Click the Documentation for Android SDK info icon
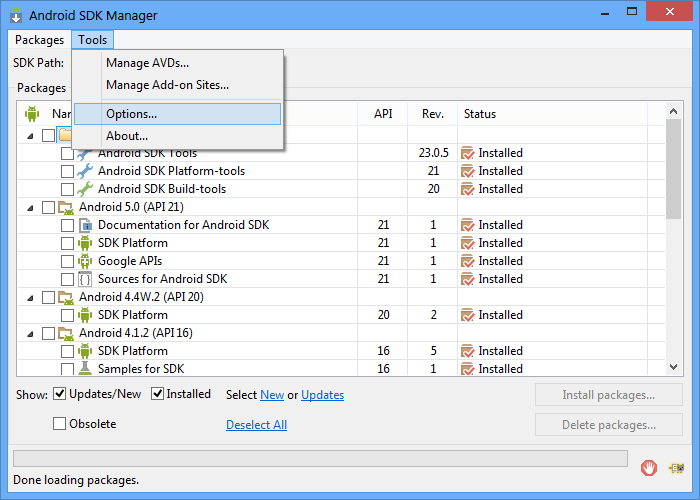 point(85,225)
